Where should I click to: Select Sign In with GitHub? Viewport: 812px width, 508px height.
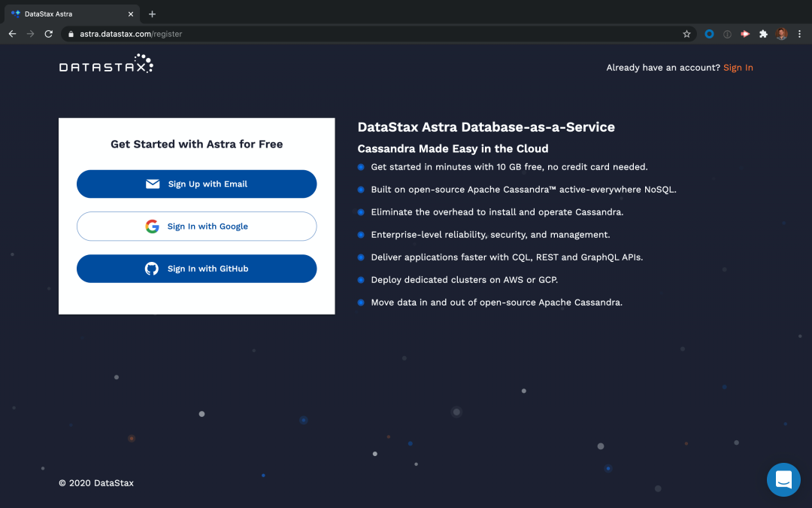(197, 269)
